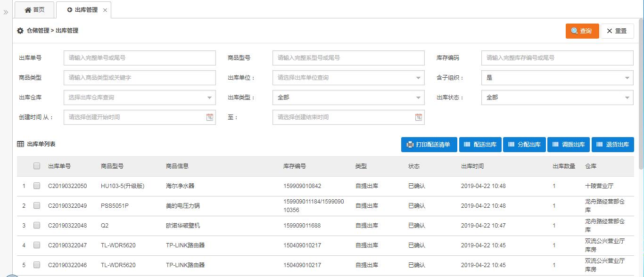Close the 出库管理 tab with X icon
The width and height of the screenshot is (644, 277).
point(105,10)
